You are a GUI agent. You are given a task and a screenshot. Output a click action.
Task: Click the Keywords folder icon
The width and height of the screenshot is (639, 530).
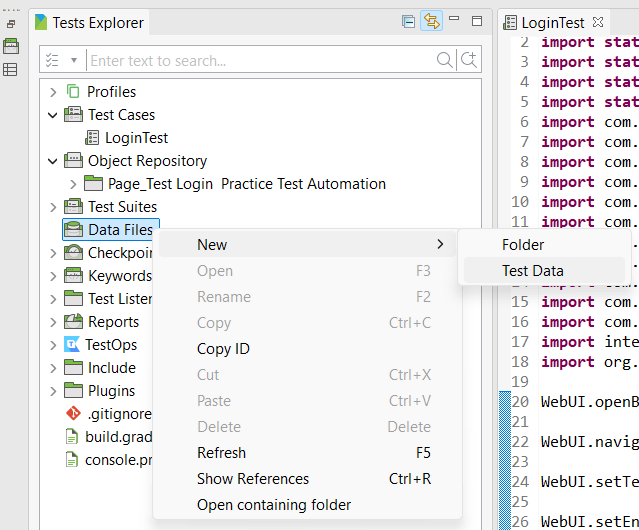(x=73, y=275)
